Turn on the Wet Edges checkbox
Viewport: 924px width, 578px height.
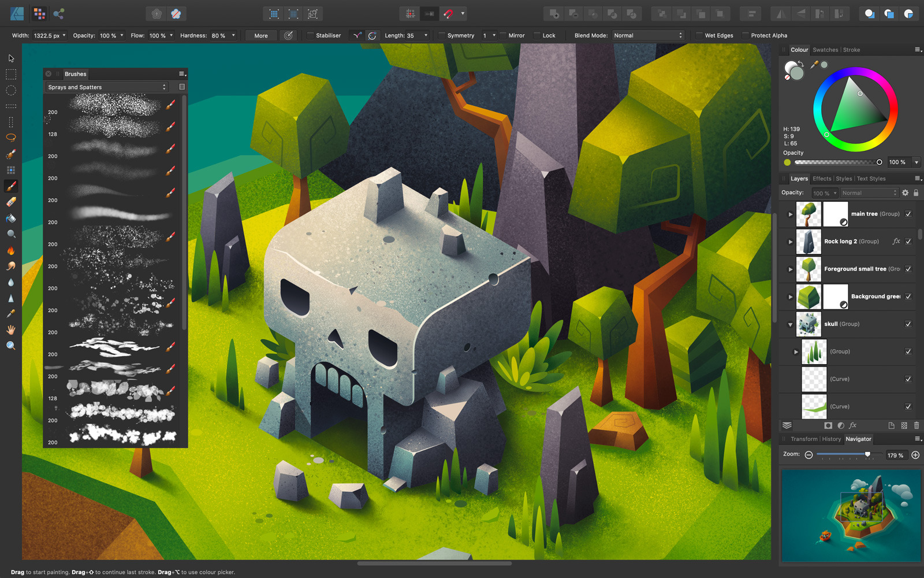(x=699, y=36)
